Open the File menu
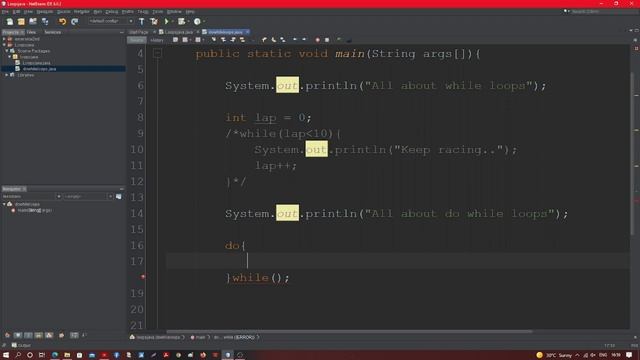 [5, 11]
